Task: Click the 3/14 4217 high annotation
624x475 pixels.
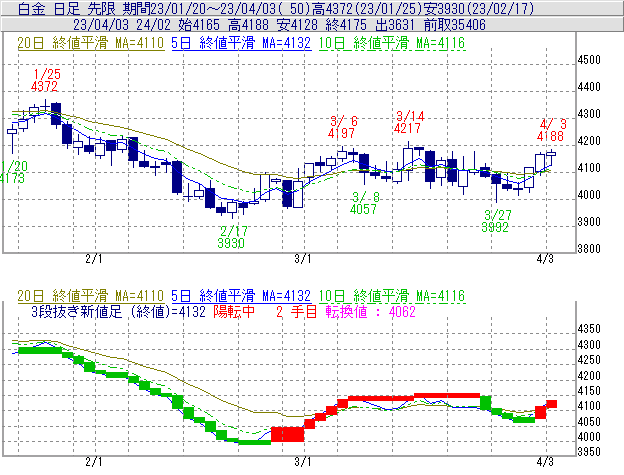Action: coord(409,122)
